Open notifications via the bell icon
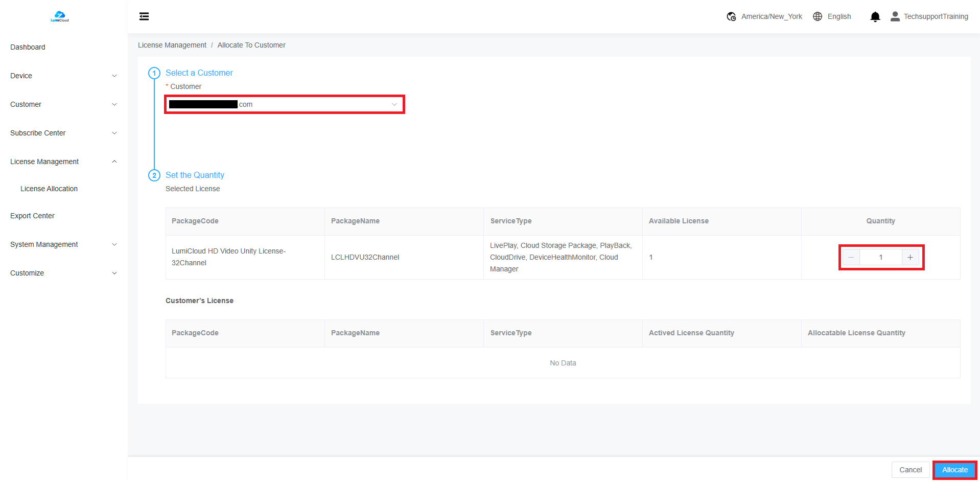980x482 pixels. coord(875,17)
